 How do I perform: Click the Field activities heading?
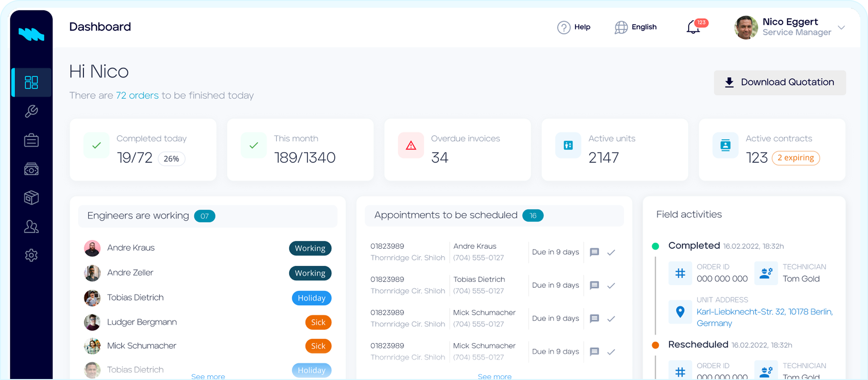pos(689,214)
